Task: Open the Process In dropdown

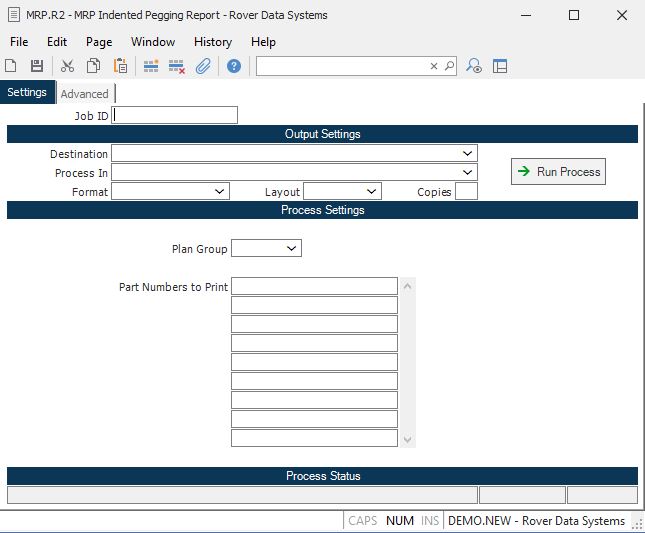Action: click(x=468, y=173)
